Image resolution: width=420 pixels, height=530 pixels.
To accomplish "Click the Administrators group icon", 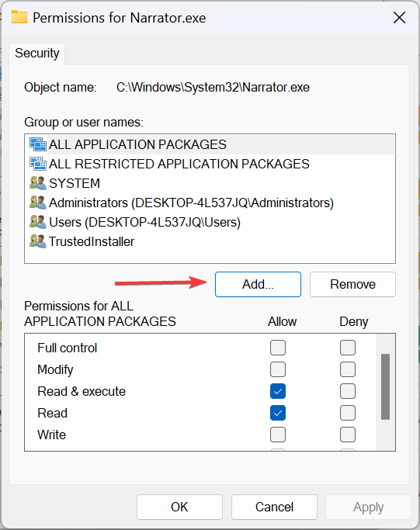I will [38, 203].
